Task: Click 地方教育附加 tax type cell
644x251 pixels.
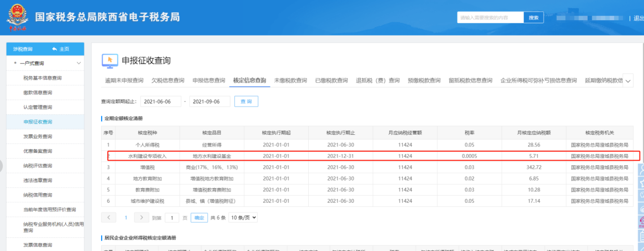Action: point(147,178)
